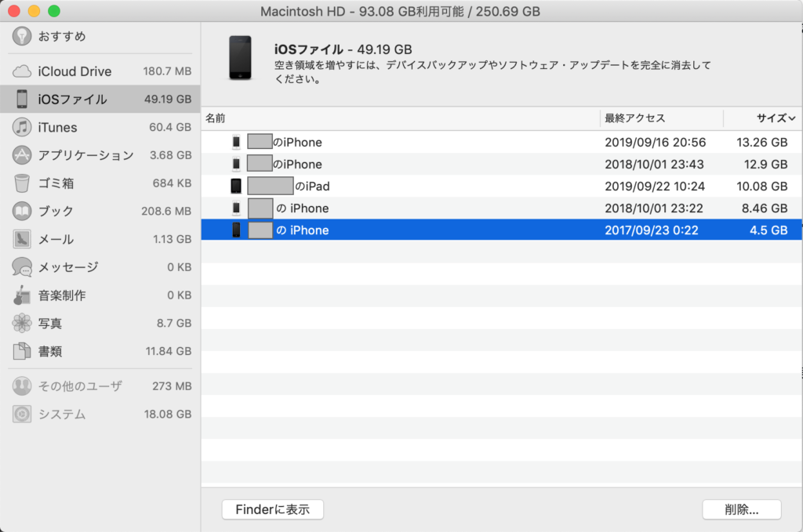
Task: Switch to the iTunes storage category
Action: point(100,127)
